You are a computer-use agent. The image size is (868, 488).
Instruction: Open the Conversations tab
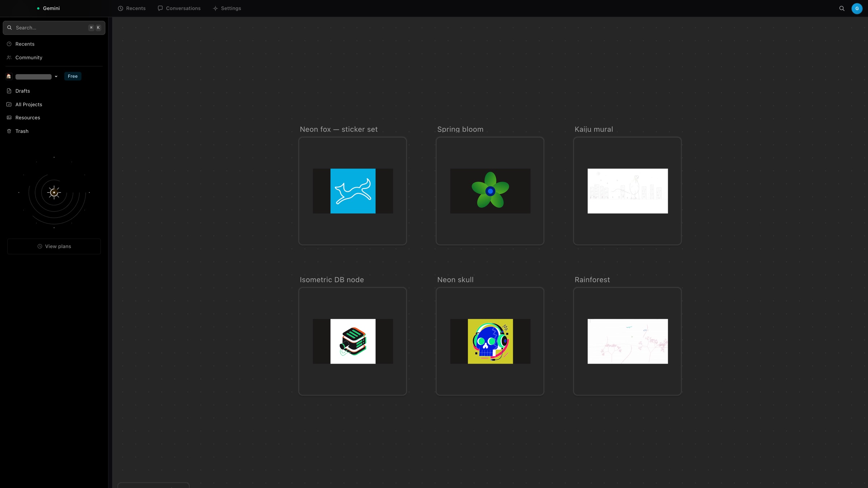coord(179,8)
